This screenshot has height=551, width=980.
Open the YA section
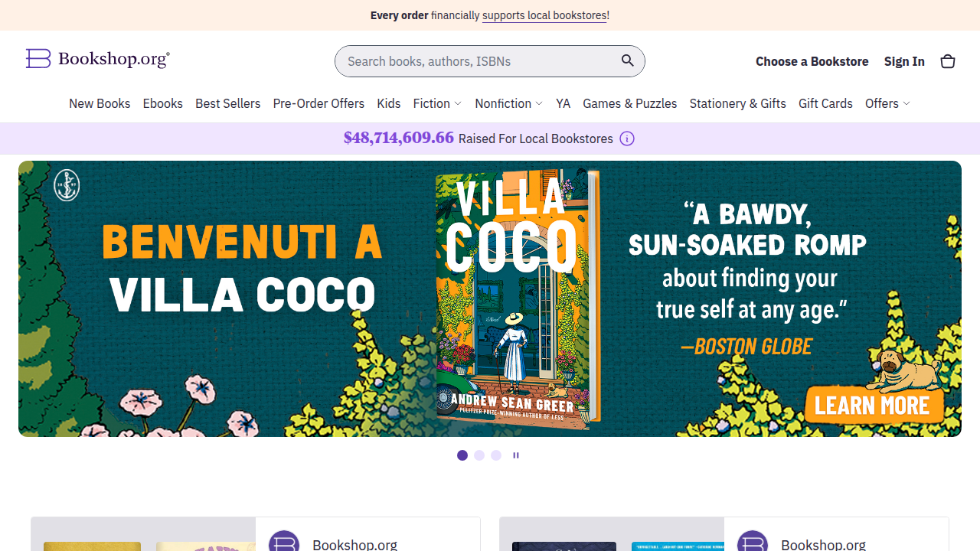[x=563, y=103]
